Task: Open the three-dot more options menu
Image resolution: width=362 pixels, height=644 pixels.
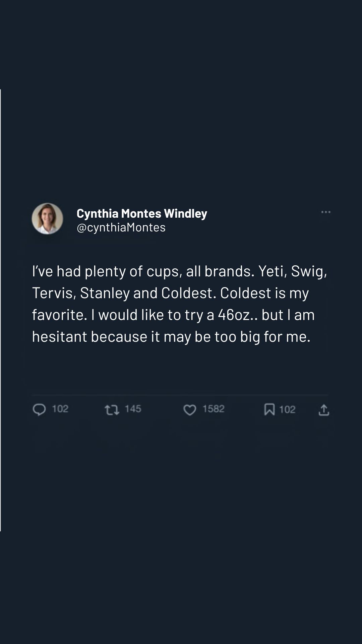Action: coord(326,212)
